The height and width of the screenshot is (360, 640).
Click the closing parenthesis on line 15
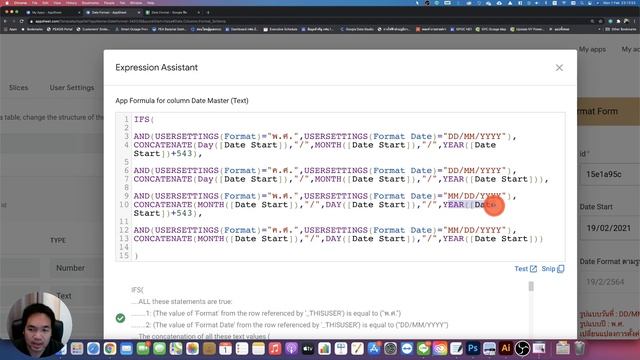136,256
